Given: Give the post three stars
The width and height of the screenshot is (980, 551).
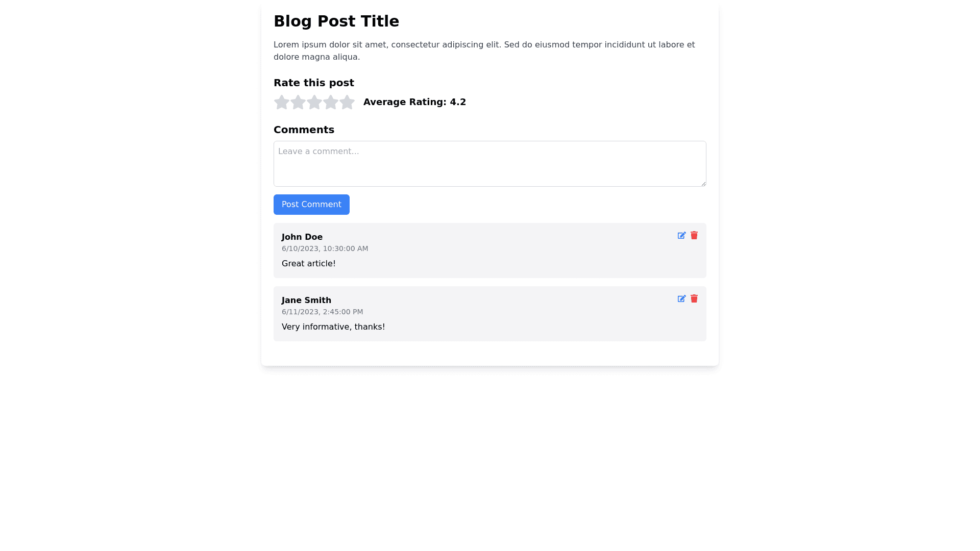Looking at the screenshot, I should (314, 103).
